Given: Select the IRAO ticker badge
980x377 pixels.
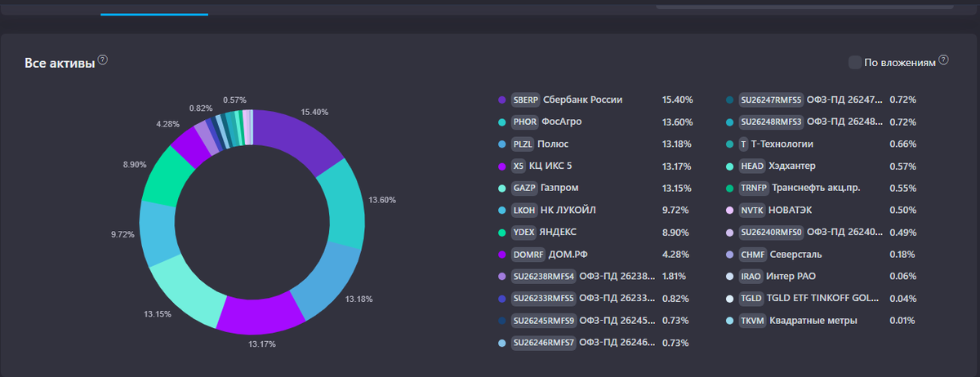Looking at the screenshot, I should coord(751,276).
